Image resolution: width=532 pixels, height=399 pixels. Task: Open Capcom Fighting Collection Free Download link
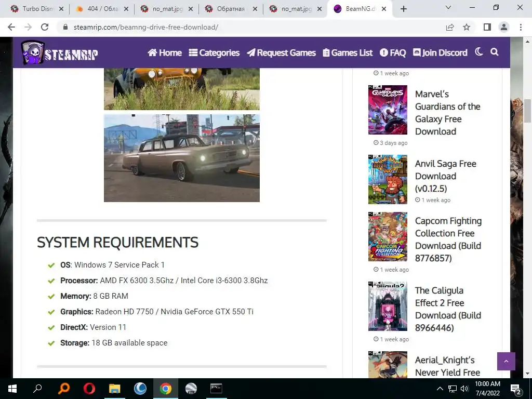[x=448, y=240]
